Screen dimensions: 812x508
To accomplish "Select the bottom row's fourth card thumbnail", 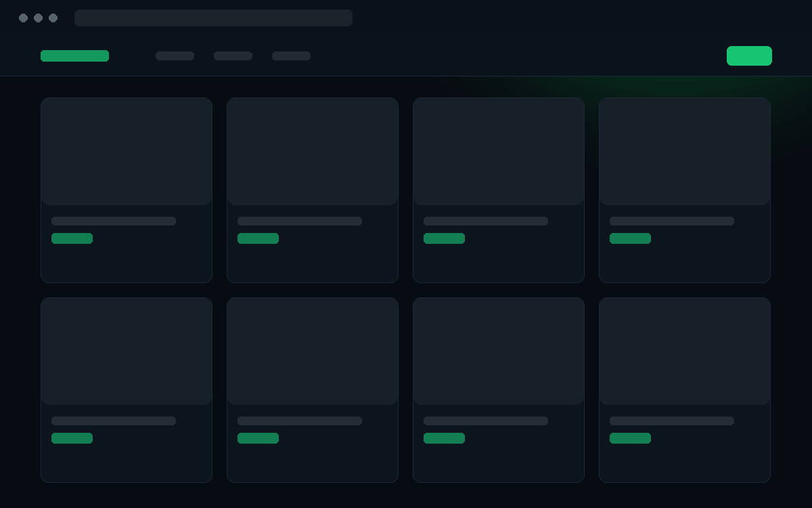I will click(x=685, y=352).
